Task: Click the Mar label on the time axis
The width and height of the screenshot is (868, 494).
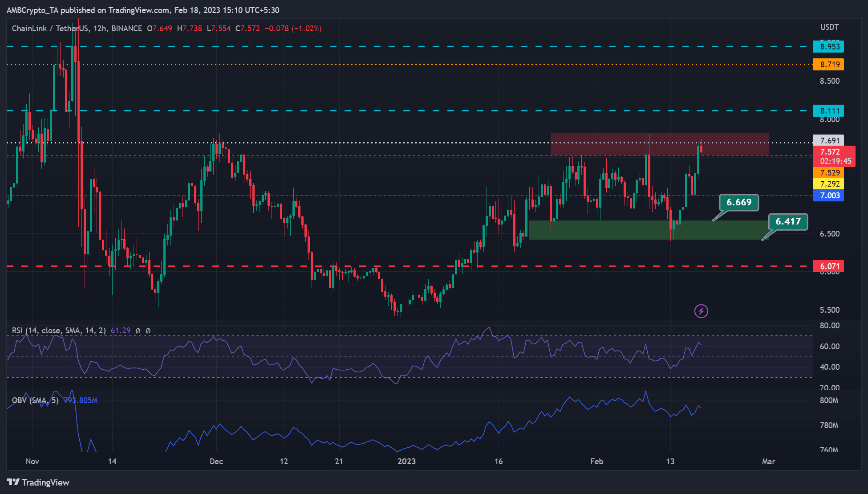Action: 769,462
